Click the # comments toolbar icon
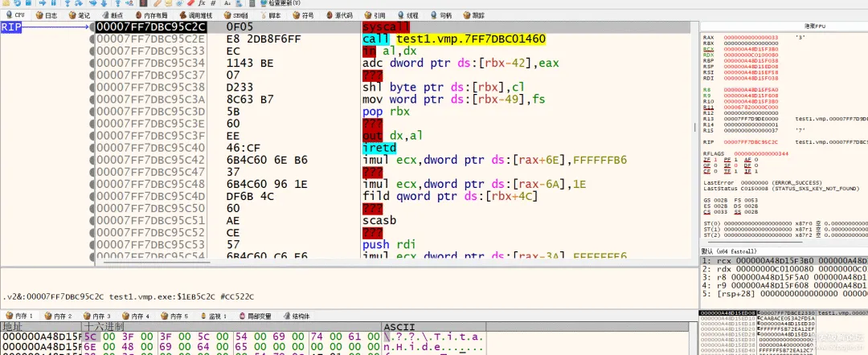 pos(213,2)
